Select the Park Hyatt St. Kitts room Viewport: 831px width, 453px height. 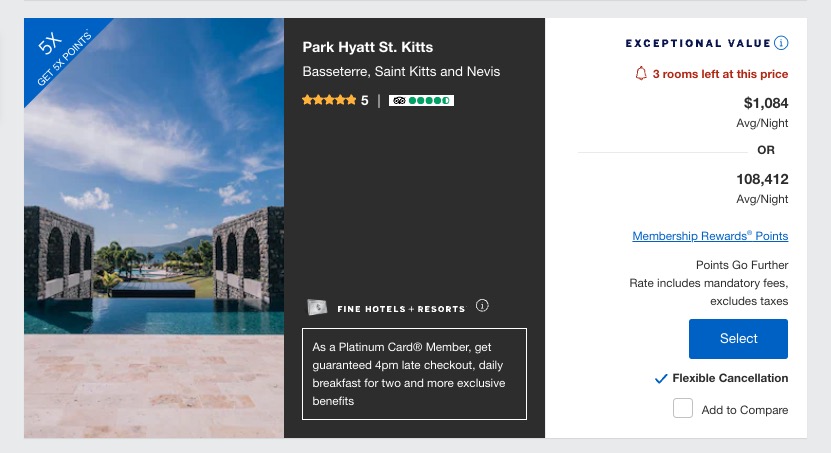point(738,339)
